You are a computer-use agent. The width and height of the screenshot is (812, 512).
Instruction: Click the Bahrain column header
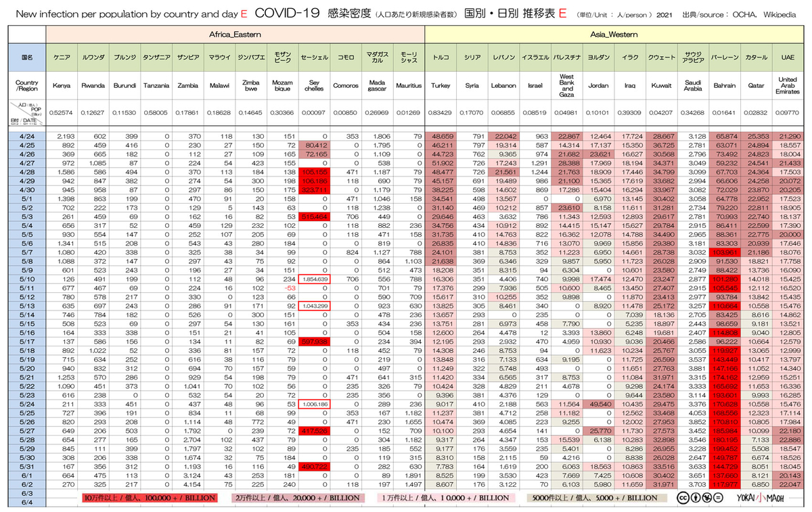[x=725, y=86]
